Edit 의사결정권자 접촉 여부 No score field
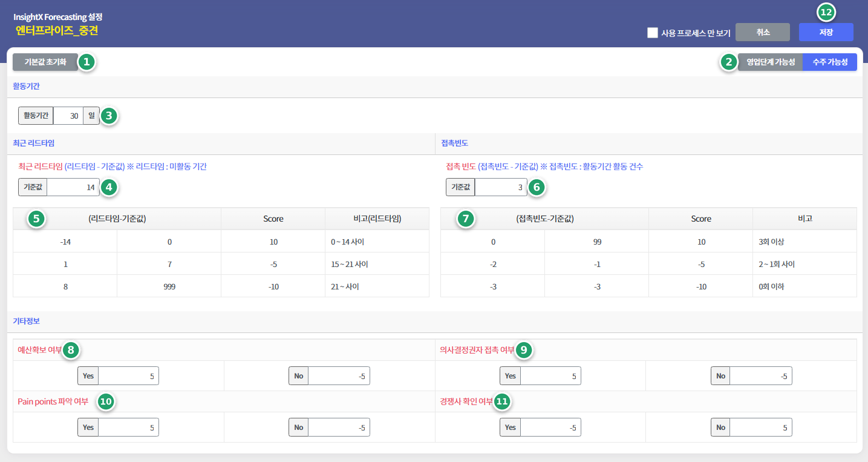 coord(761,376)
